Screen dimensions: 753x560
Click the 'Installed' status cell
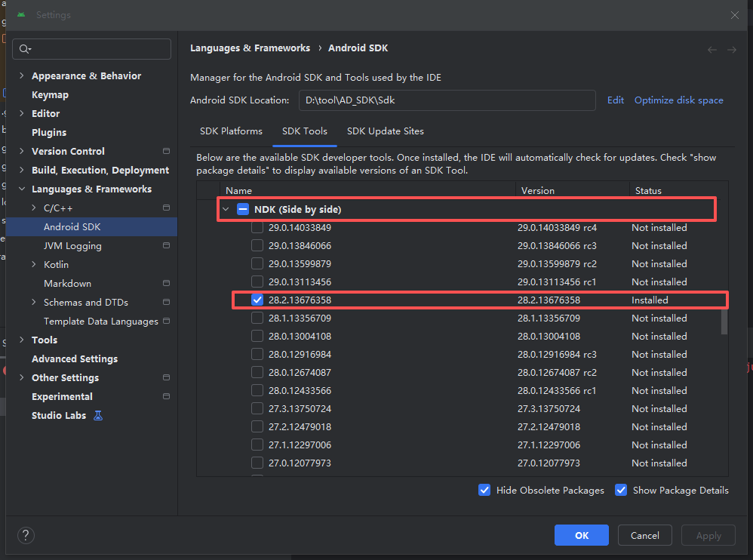650,300
